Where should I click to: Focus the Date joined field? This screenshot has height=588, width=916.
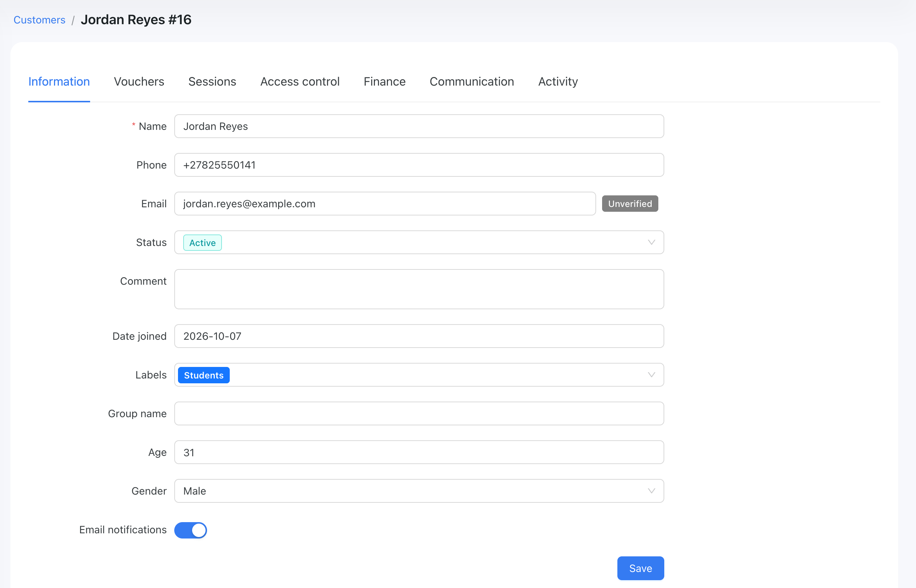click(419, 336)
